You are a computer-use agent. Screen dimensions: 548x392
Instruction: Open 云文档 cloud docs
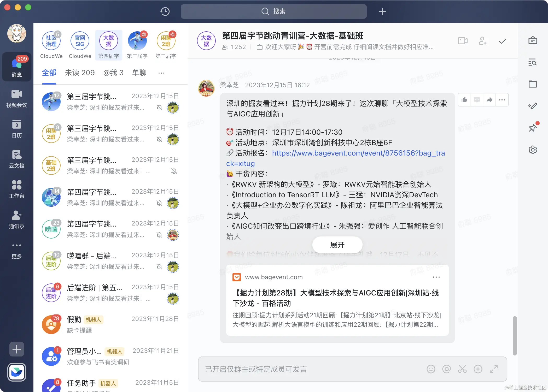pos(17,159)
